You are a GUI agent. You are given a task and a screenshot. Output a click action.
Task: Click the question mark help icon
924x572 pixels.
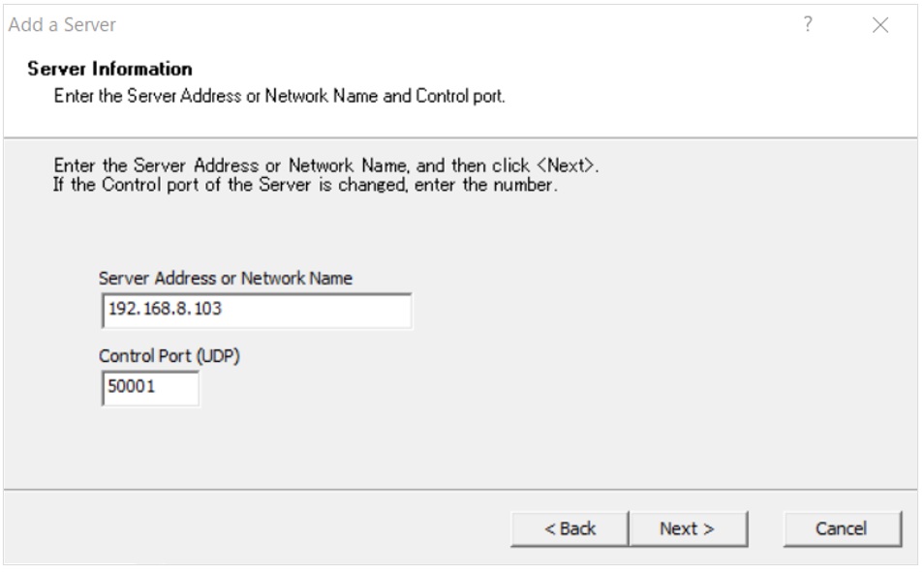[808, 24]
